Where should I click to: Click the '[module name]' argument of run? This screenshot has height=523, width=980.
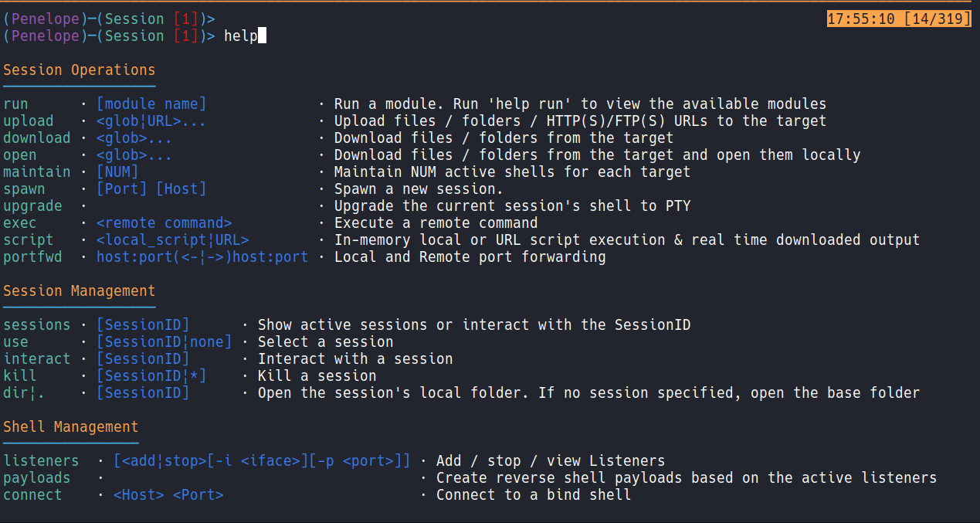pyautogui.click(x=151, y=104)
